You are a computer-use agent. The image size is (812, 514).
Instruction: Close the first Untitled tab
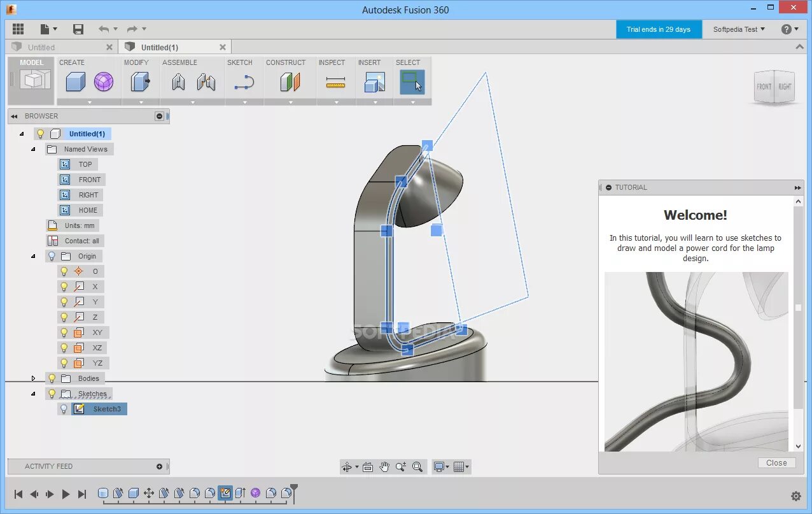tap(109, 47)
